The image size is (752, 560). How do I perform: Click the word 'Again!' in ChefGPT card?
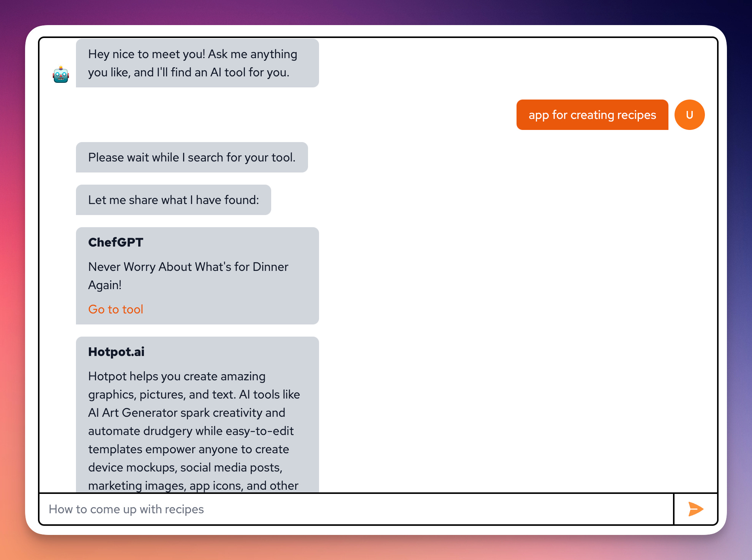click(x=105, y=285)
